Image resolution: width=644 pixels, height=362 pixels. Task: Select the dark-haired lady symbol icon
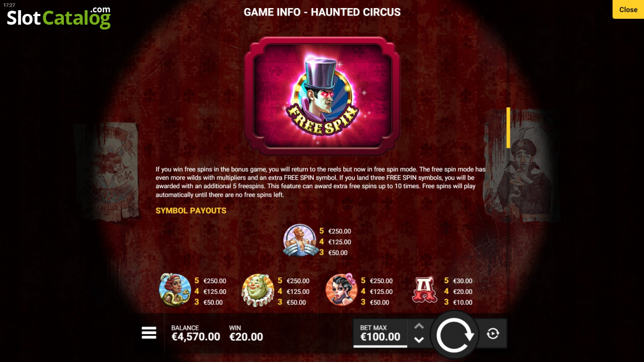[341, 291]
